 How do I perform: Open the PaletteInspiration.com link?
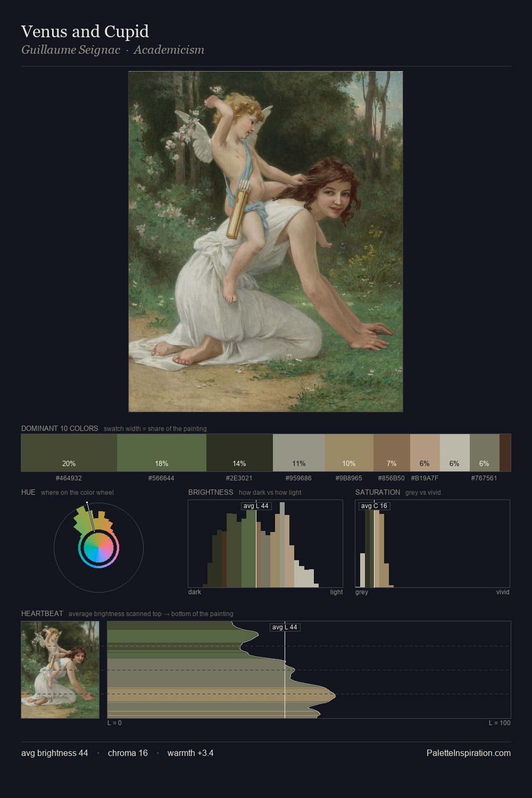coord(469,753)
